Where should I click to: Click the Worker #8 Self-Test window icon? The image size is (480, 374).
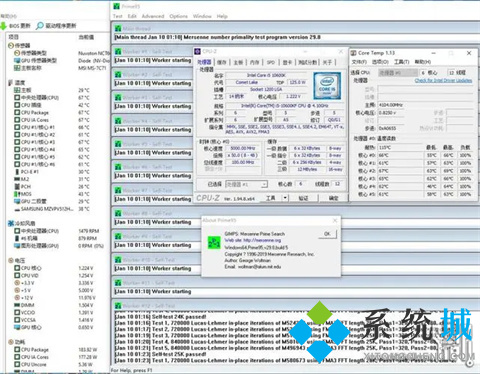pos(118,213)
